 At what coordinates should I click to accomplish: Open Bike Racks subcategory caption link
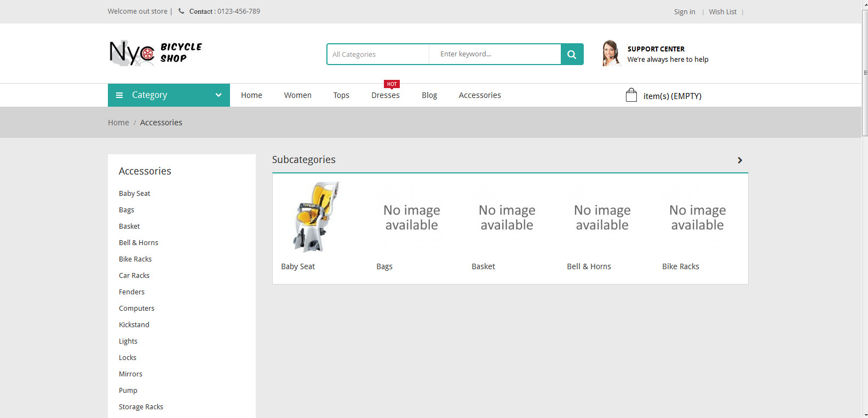pyautogui.click(x=681, y=266)
